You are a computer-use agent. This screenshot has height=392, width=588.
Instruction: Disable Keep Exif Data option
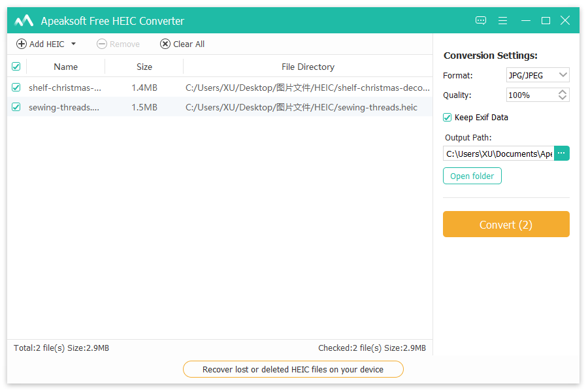click(448, 118)
